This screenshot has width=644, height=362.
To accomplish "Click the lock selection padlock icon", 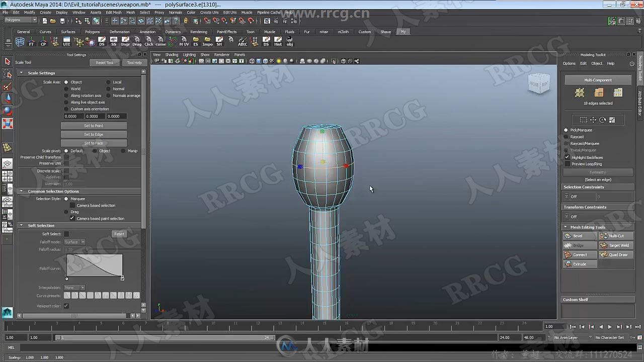I will coord(186,21).
